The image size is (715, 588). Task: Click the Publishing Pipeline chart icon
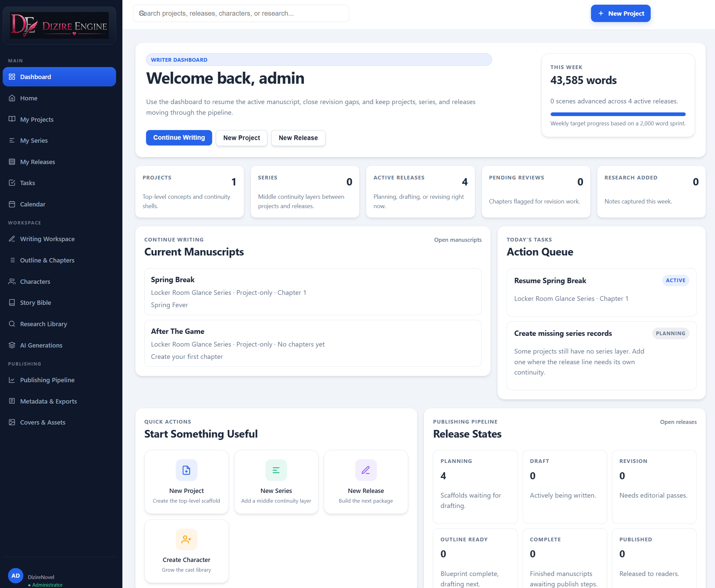pos(12,380)
